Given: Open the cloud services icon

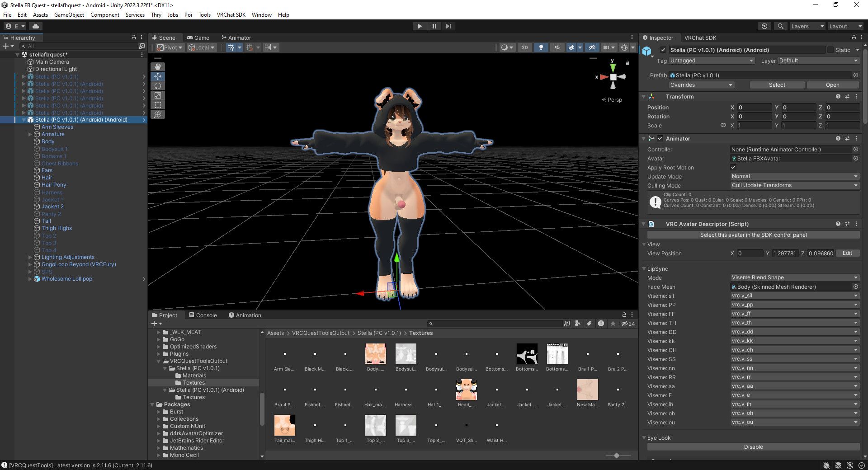Looking at the screenshot, I should (x=36, y=26).
